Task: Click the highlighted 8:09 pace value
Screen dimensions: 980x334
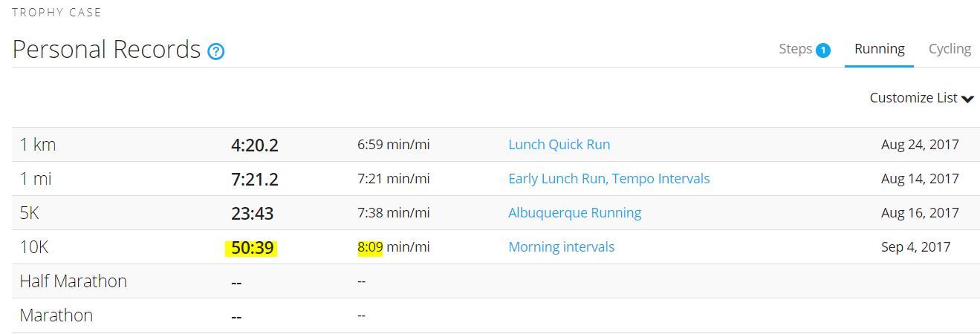Action: click(x=370, y=247)
